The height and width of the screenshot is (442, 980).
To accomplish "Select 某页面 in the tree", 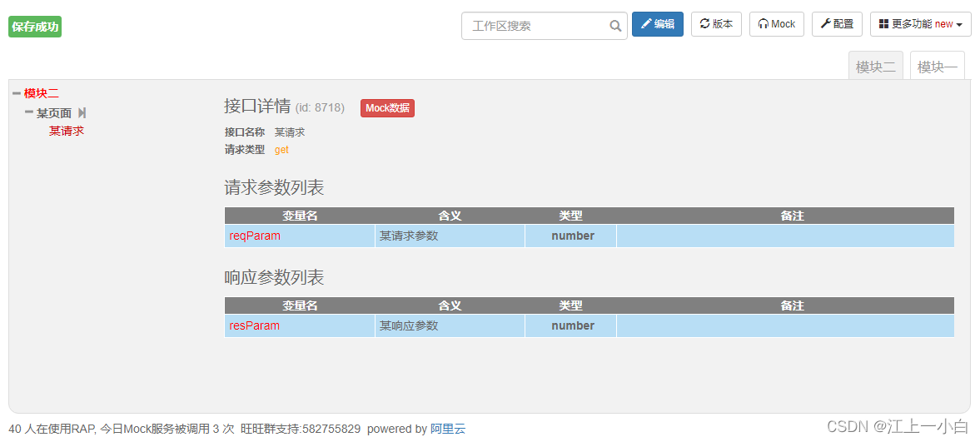I will click(54, 113).
